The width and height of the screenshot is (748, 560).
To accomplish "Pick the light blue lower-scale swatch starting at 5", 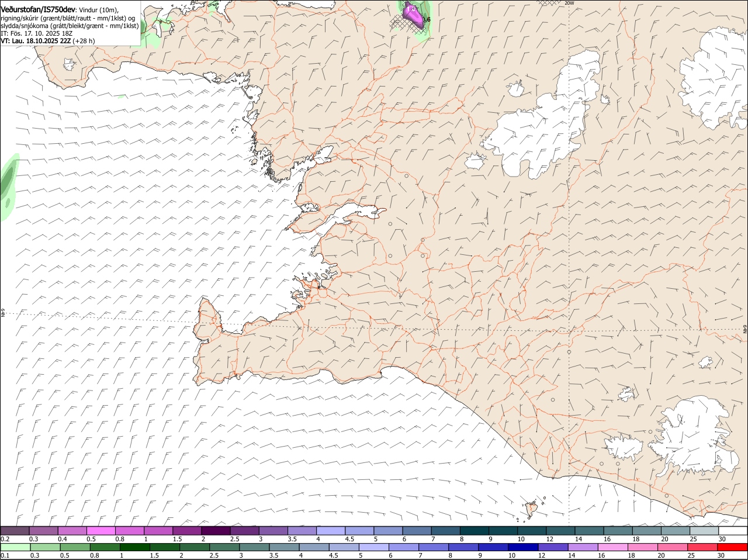I will coord(374,547).
